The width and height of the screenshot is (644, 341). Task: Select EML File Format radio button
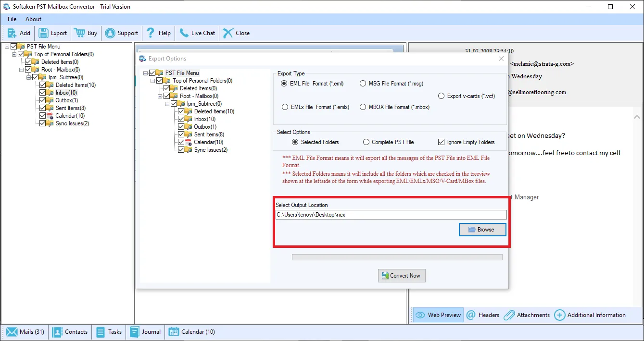coord(284,84)
